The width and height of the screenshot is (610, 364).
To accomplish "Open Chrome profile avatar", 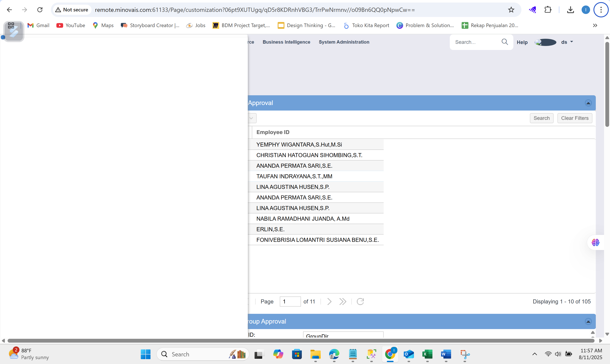I will 586,10.
